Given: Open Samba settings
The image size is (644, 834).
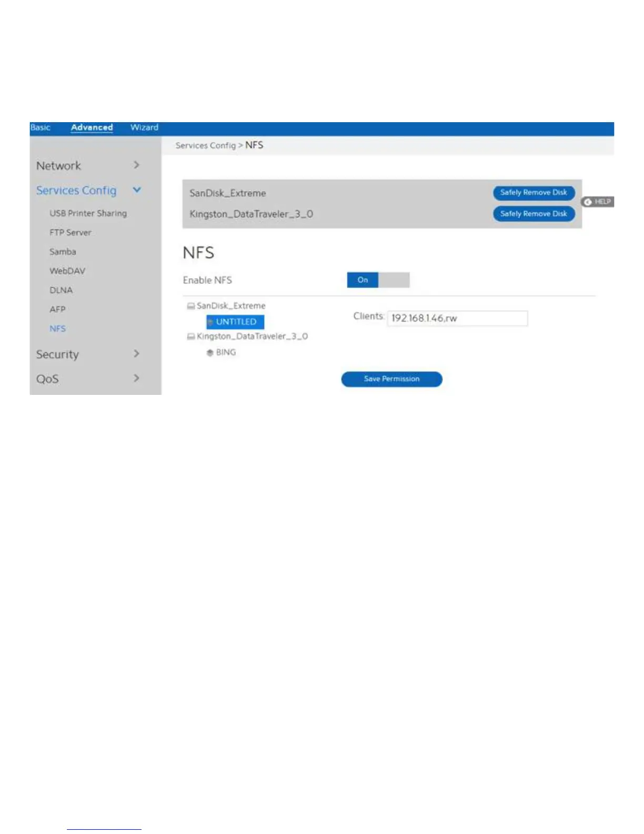Looking at the screenshot, I should click(x=63, y=252).
